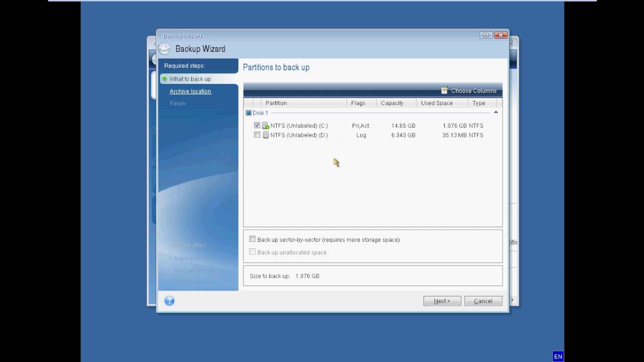Click the drive icon with green arrow beside C:
Screen dimensions: 644x362
pos(266,125)
